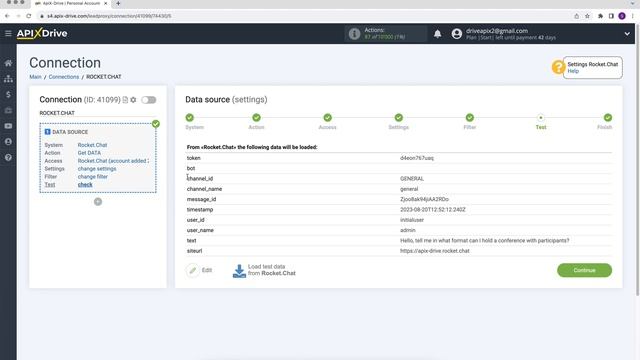
Task: Click the share page icon in address bar
Action: tap(576, 16)
